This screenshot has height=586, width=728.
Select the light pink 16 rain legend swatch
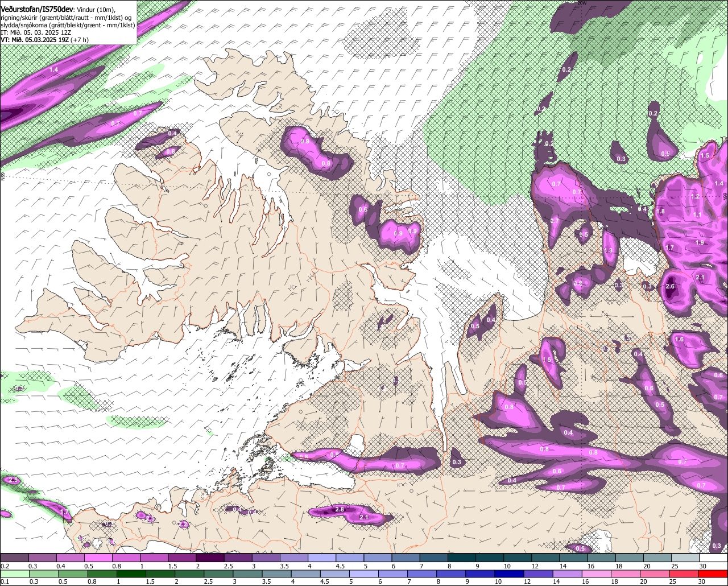pyautogui.click(x=596, y=573)
